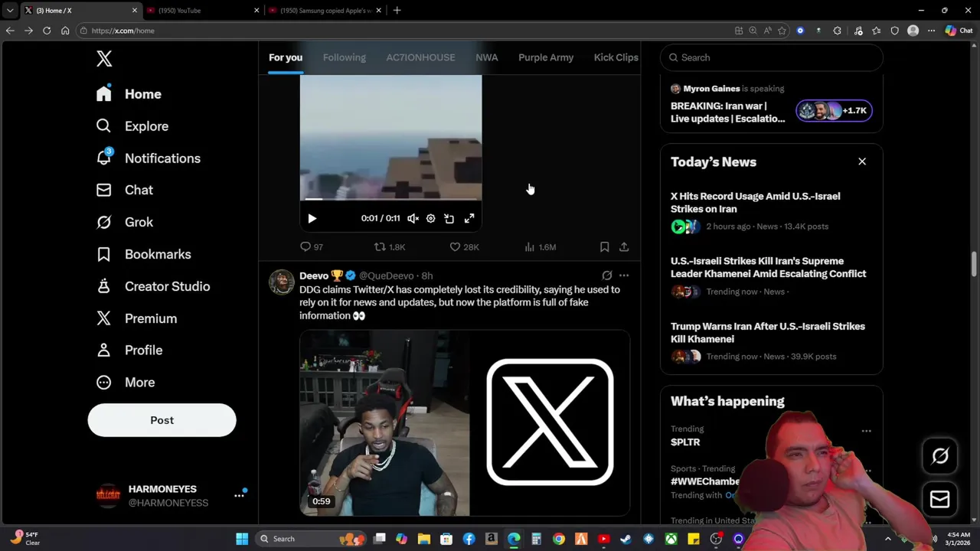Show hidden system tray icons
980x551 pixels.
(888, 539)
